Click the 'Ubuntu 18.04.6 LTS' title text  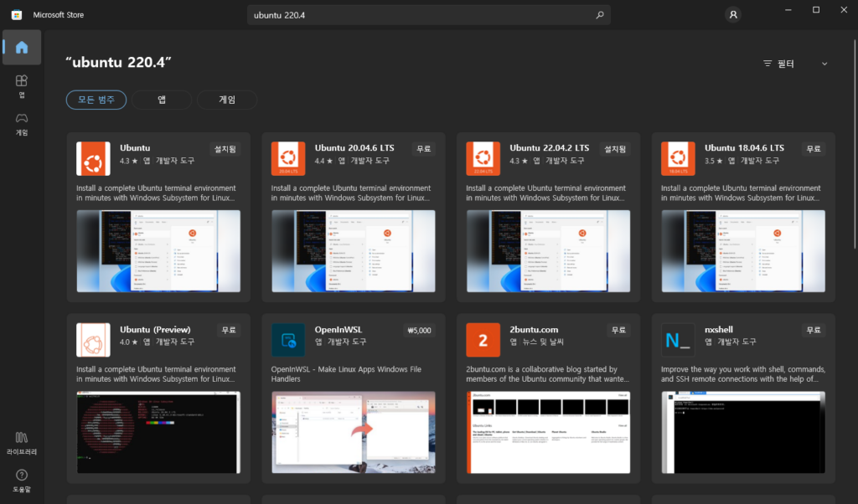pos(744,148)
